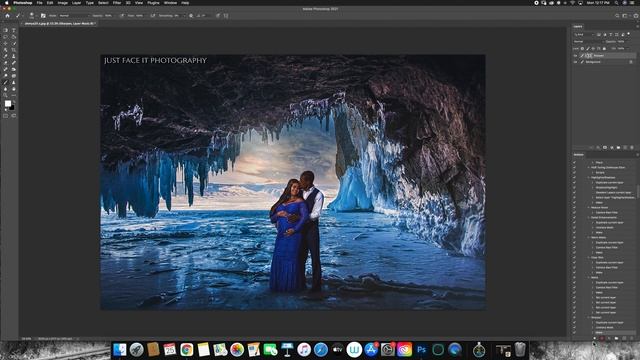Open Google Chrome from the Dock
Image resolution: width=640 pixels, height=360 pixels.
coord(187,350)
